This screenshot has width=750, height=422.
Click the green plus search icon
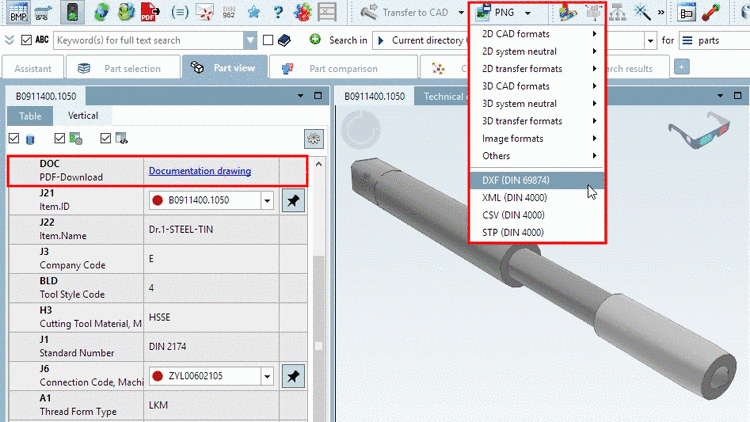point(315,39)
